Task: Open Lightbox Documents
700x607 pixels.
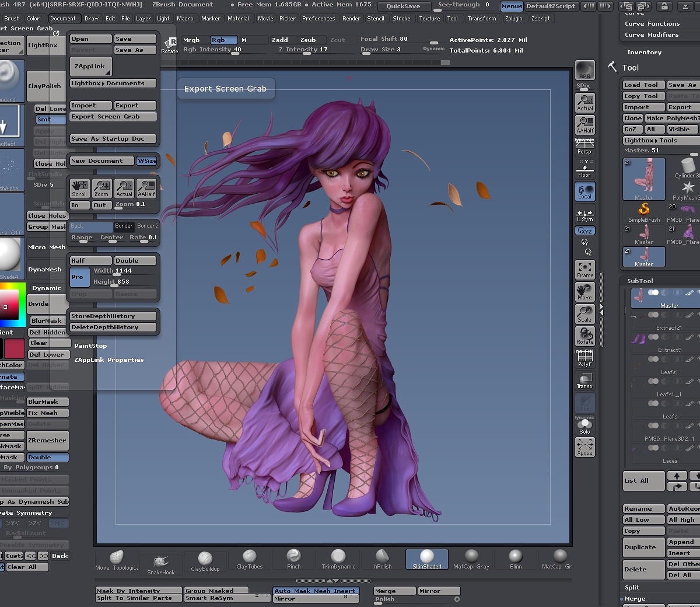Action: pyautogui.click(x=113, y=83)
